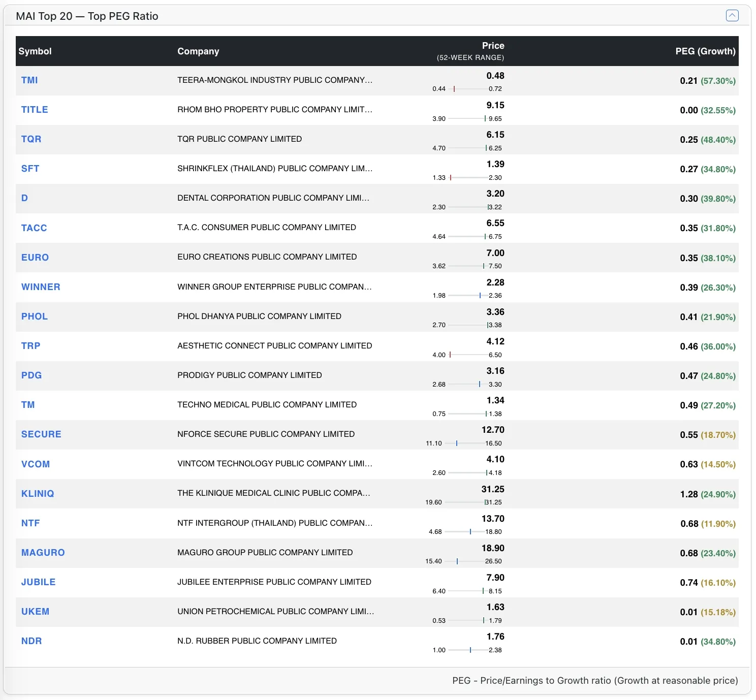Open the TRP stock symbol link

(x=30, y=346)
